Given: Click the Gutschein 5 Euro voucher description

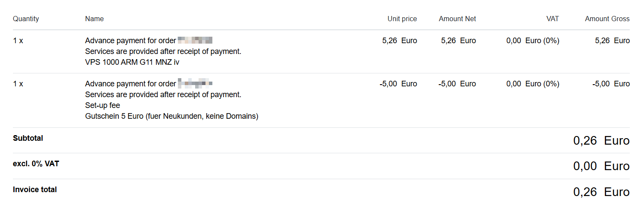Looking at the screenshot, I should click(172, 116).
